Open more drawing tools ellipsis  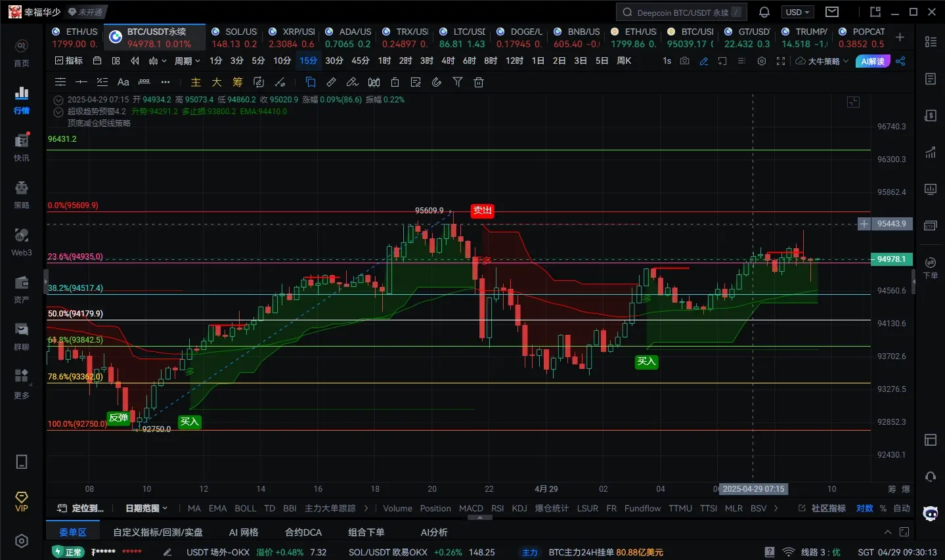(x=165, y=82)
